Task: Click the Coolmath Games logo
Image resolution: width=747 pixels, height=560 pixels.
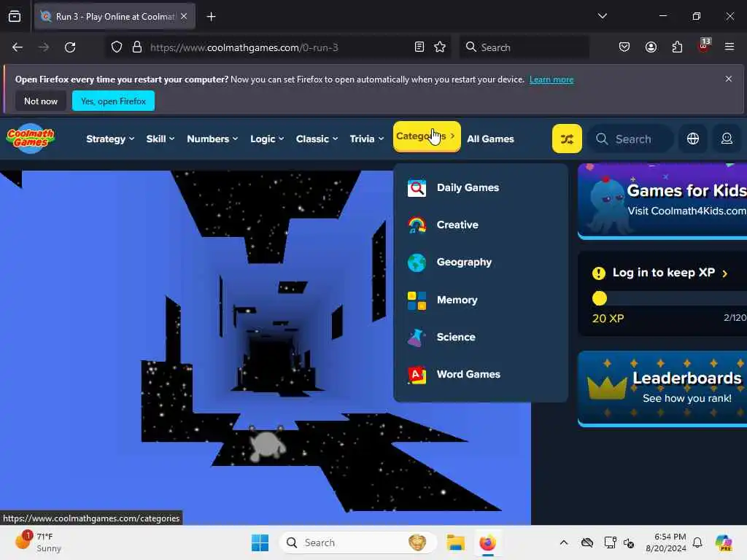Action: (31, 139)
